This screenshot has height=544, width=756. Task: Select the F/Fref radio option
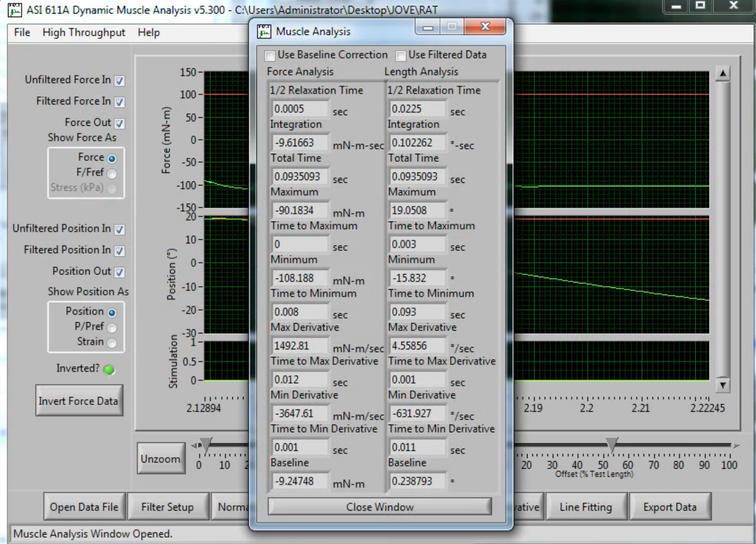click(112, 174)
